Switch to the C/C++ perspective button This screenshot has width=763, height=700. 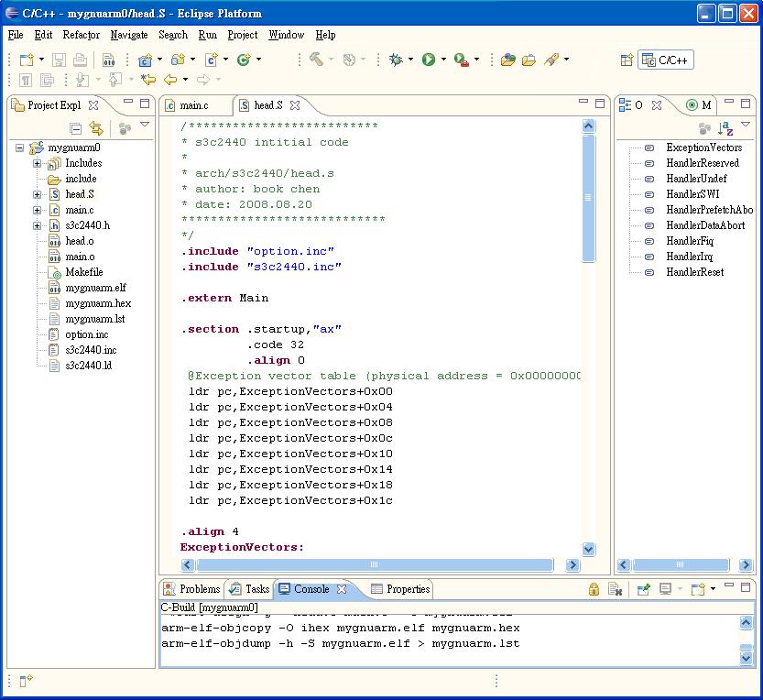pyautogui.click(x=666, y=60)
